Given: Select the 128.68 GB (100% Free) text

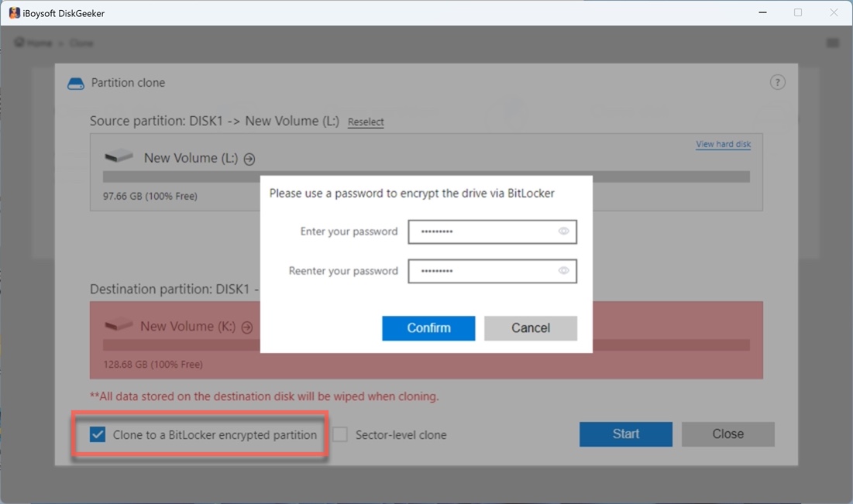Looking at the screenshot, I should click(x=153, y=365).
